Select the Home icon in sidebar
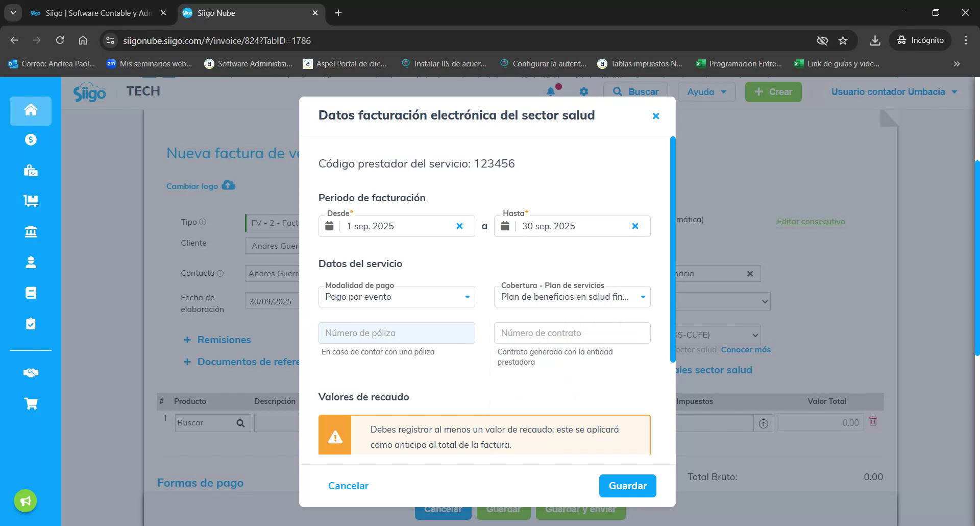980x526 pixels. point(30,111)
